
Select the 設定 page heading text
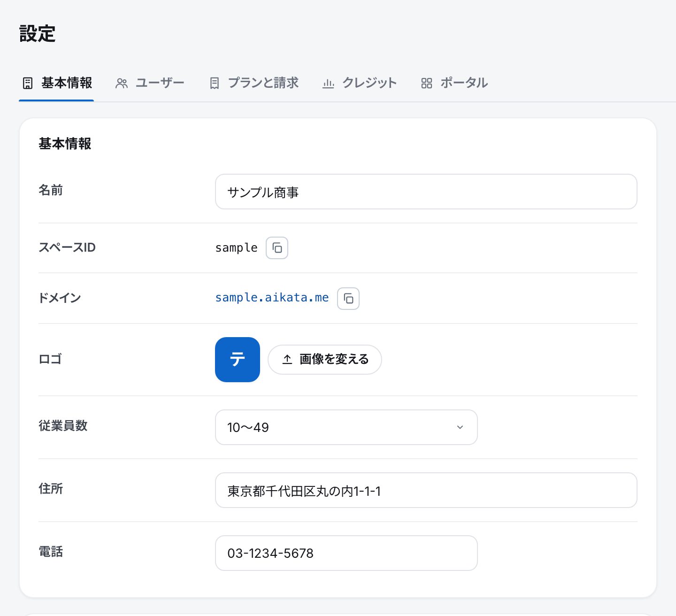[x=38, y=34]
